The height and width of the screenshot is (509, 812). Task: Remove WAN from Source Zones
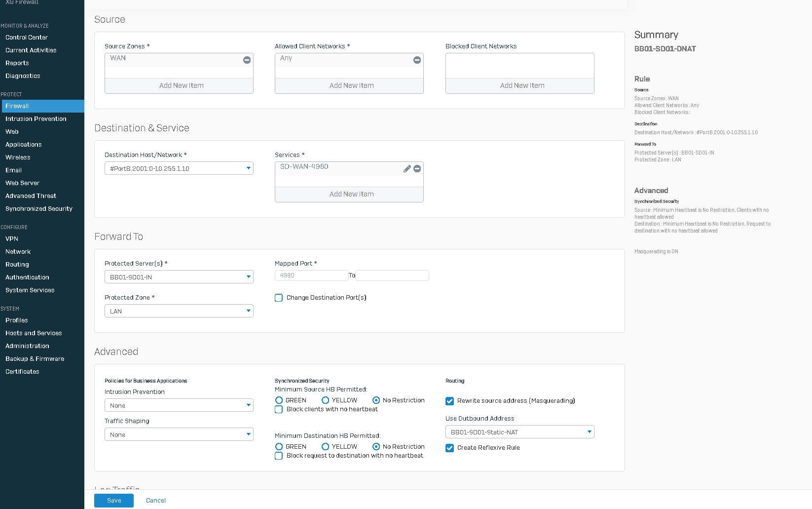tap(247, 60)
